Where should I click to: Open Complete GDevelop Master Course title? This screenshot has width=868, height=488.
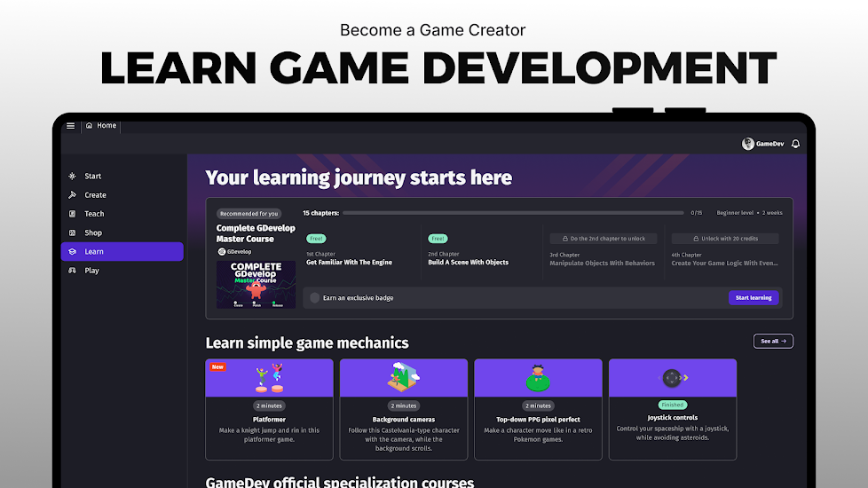[x=256, y=233]
